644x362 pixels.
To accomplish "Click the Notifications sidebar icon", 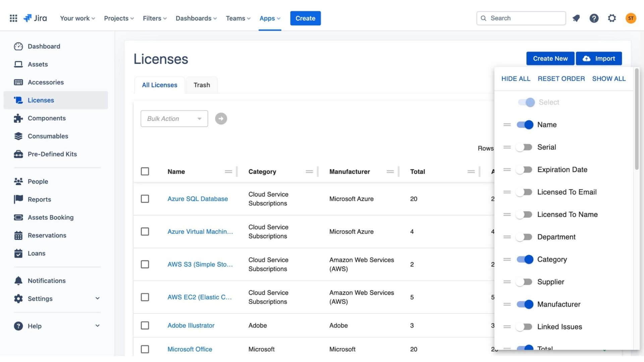I will 18,281.
